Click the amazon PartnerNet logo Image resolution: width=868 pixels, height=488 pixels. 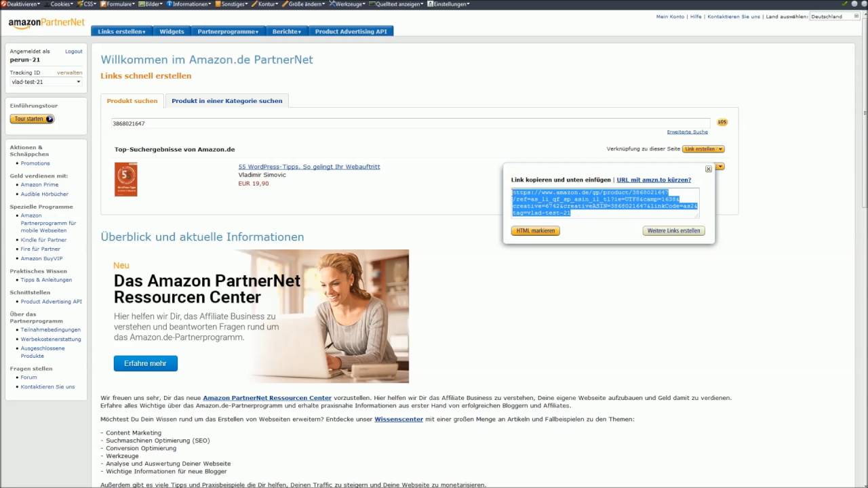47,23
